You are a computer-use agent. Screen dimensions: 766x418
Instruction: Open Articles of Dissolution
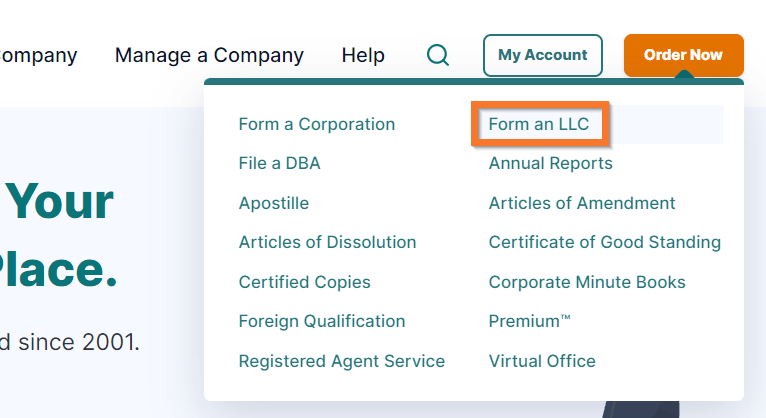click(327, 242)
